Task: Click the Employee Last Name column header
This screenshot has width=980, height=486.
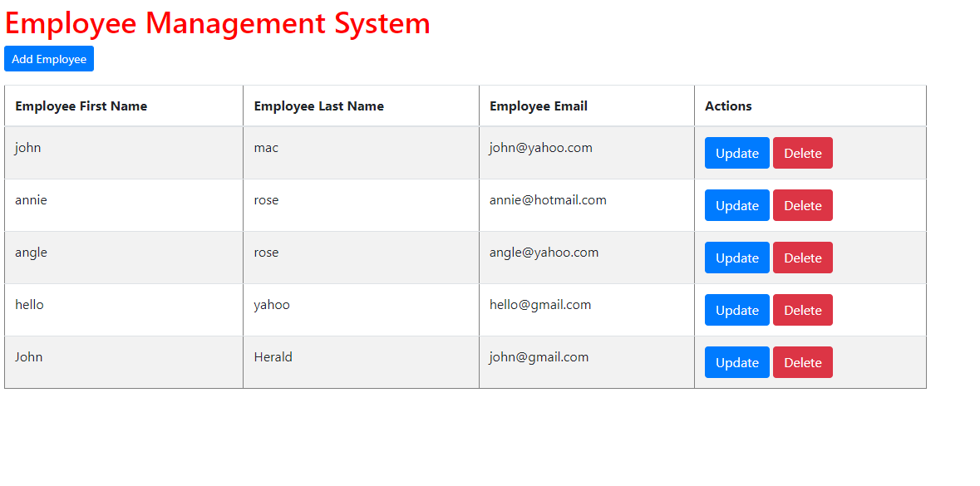Action: point(318,106)
